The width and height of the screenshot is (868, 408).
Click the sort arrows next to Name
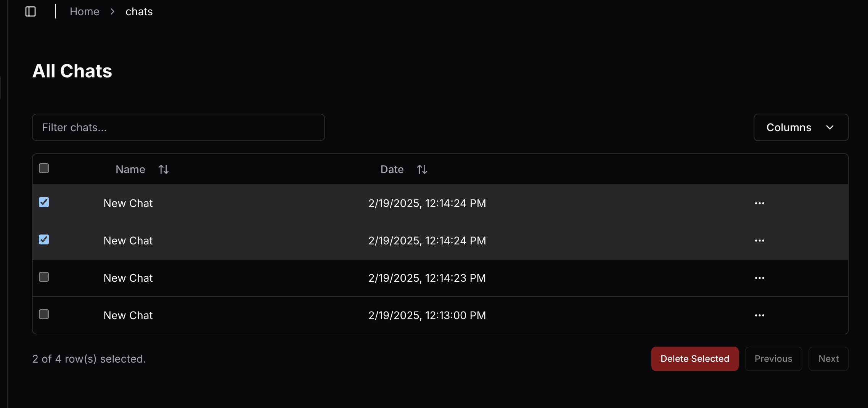[164, 169]
